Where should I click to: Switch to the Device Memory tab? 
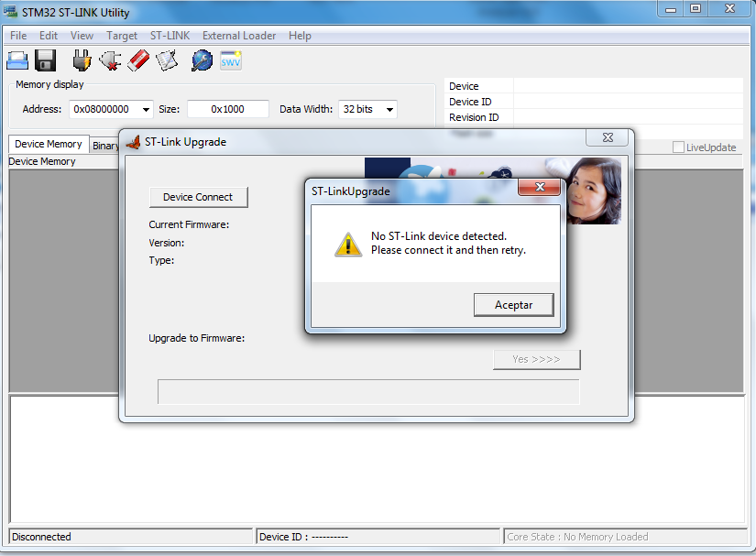pyautogui.click(x=49, y=144)
